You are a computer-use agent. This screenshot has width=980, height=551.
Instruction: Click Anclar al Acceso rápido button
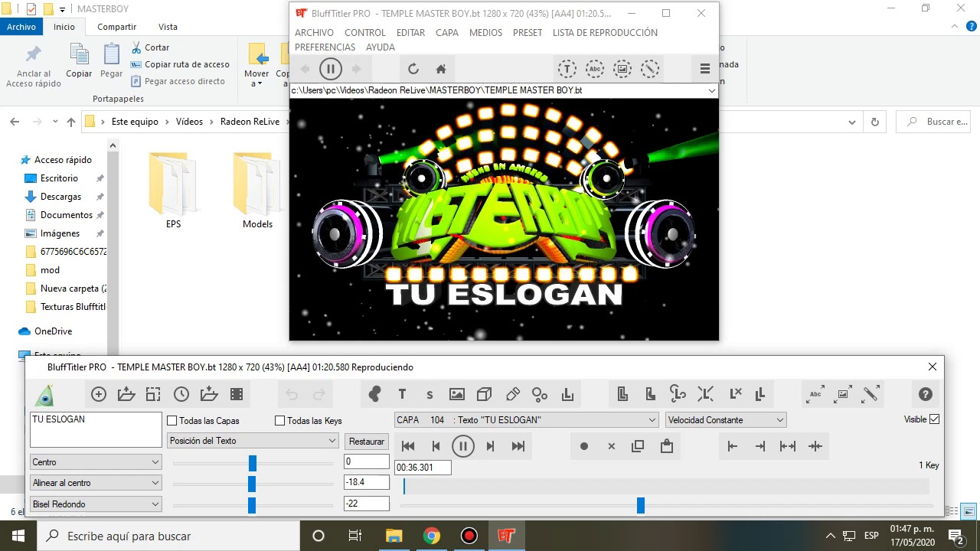(x=34, y=67)
